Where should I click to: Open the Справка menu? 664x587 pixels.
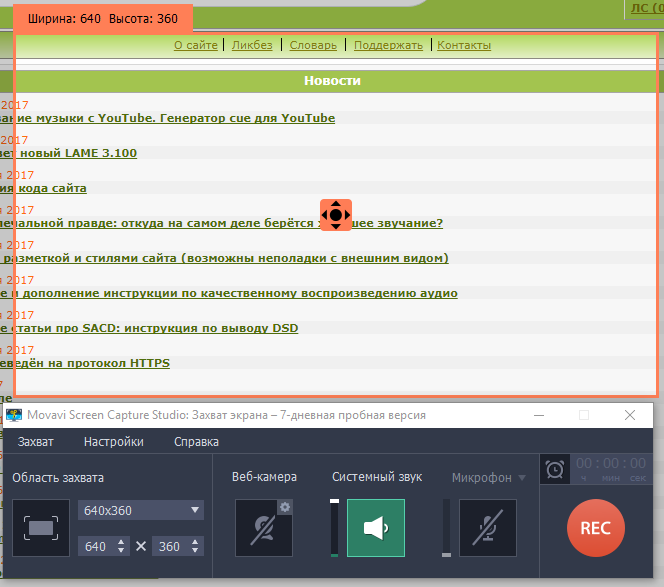pos(196,442)
